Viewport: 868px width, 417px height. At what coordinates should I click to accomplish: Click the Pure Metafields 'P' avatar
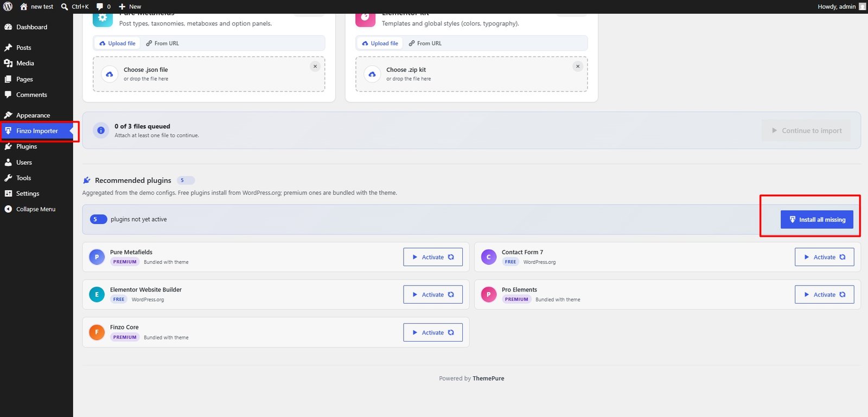[x=97, y=257]
